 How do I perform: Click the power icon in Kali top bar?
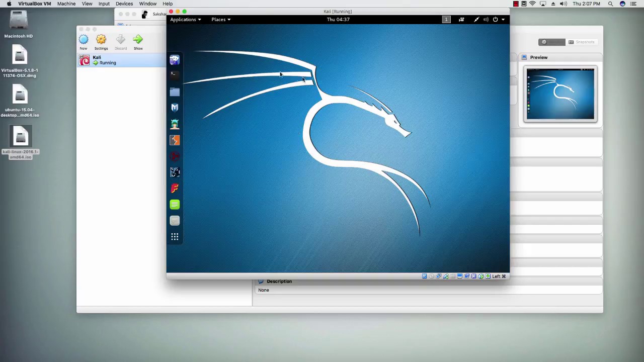pos(495,20)
